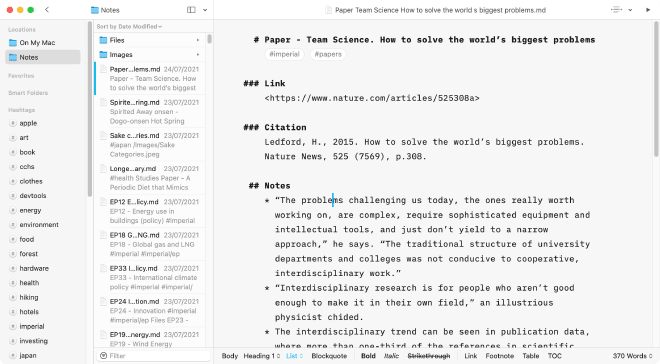This screenshot has width=660, height=364.
Task: Expand the Files folder arrow
Action: pos(198,40)
